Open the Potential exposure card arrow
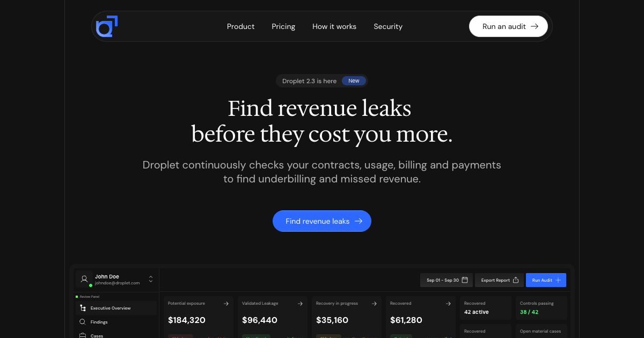Viewport: 644px width, 338px height. pyautogui.click(x=226, y=304)
